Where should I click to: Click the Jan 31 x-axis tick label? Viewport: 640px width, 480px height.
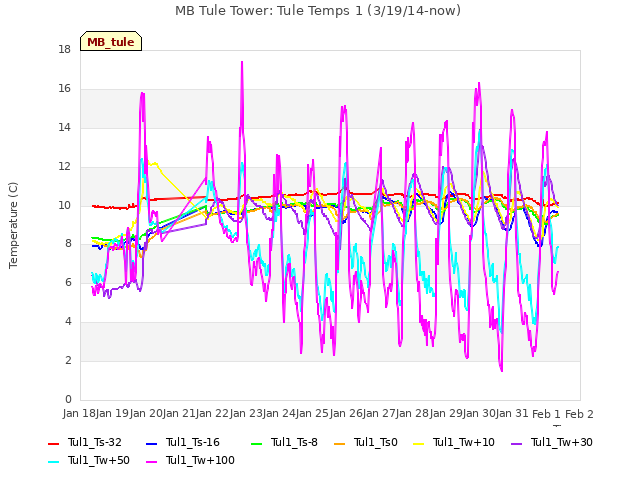pyautogui.click(x=513, y=414)
